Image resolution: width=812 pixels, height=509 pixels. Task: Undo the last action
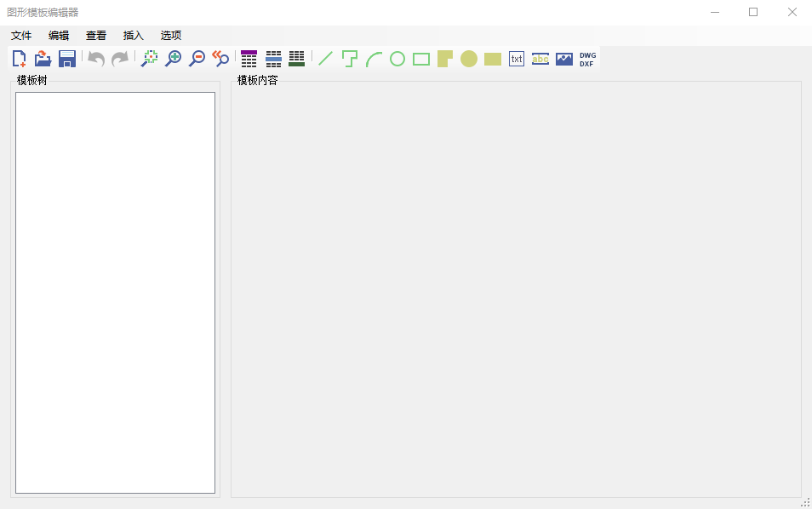[96, 59]
